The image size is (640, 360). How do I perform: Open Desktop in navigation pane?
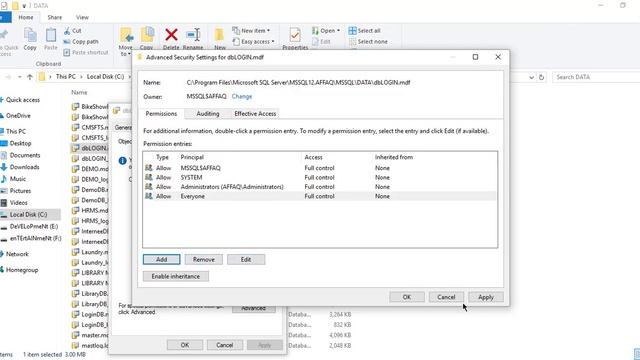pos(20,143)
